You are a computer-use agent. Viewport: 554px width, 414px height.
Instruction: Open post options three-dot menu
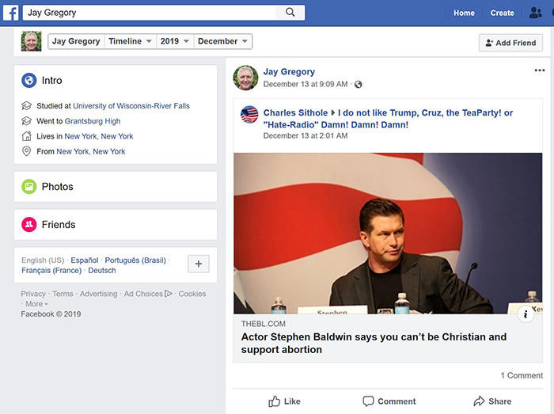[539, 70]
